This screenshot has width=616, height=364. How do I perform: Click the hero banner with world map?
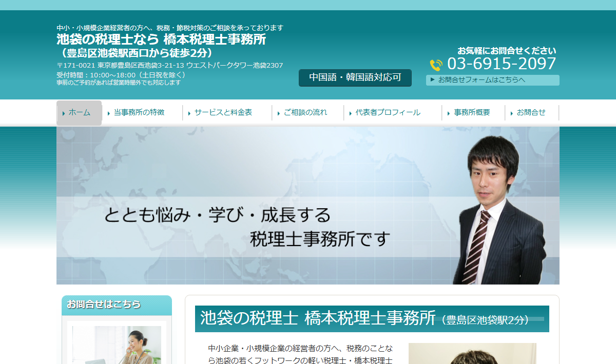pos(308,206)
